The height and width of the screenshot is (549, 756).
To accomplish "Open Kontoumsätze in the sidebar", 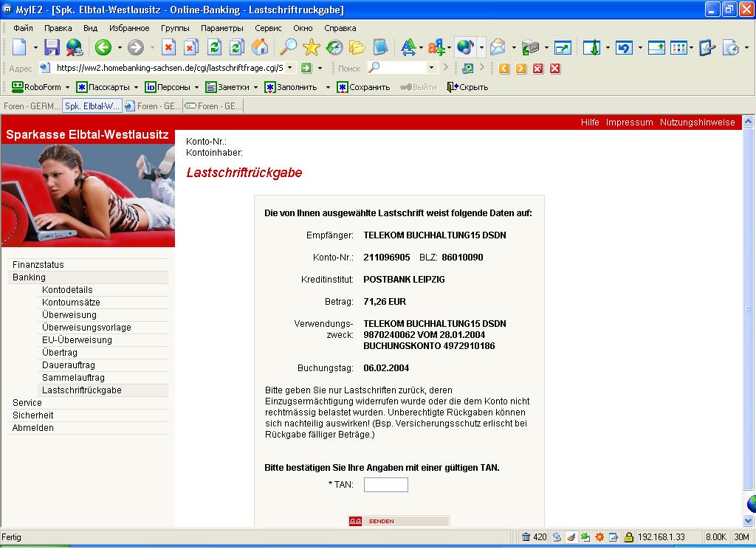I will coord(71,303).
